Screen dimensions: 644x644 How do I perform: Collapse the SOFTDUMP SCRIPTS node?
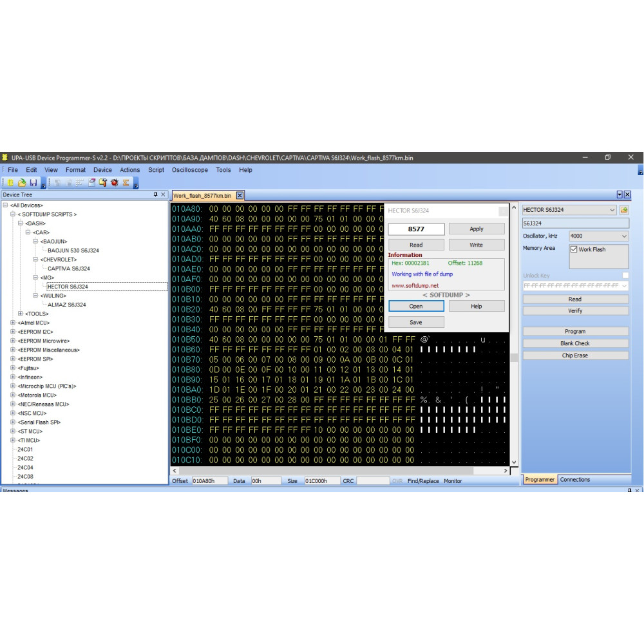13,214
